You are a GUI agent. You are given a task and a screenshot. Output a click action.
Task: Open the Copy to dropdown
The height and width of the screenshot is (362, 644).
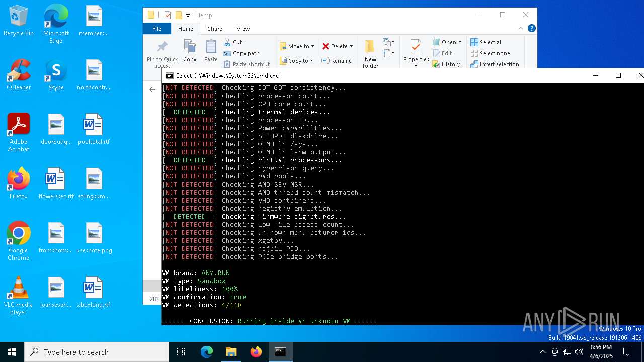(x=296, y=61)
